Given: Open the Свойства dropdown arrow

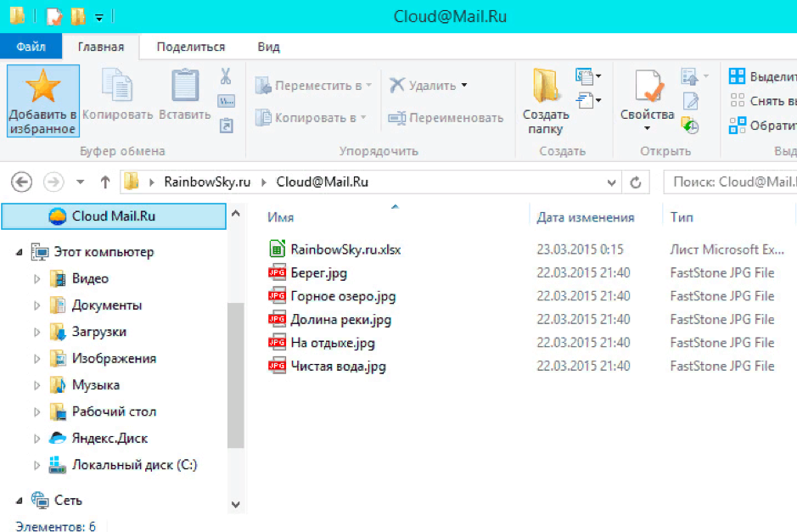Looking at the screenshot, I should pos(647,128).
